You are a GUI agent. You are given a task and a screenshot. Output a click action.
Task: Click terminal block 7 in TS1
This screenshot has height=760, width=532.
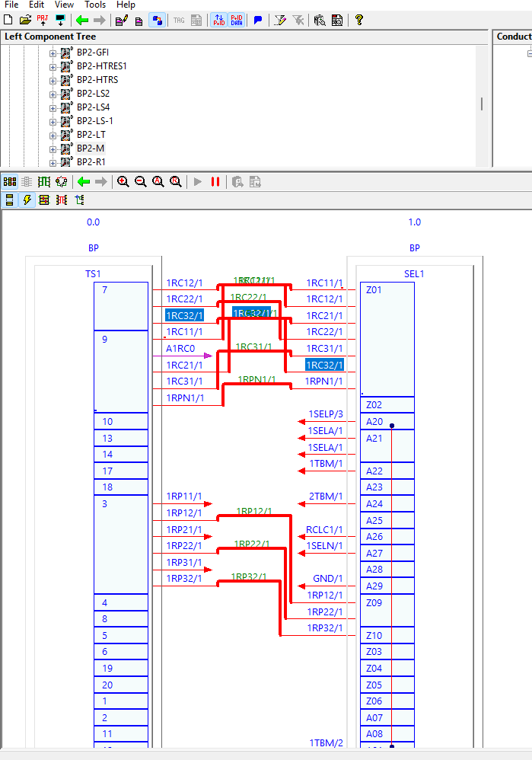click(x=121, y=306)
